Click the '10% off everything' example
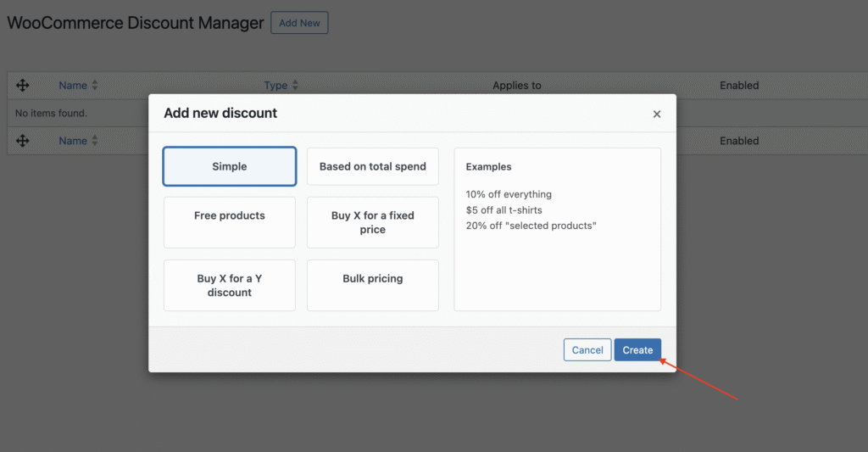868x452 pixels. 509,194
